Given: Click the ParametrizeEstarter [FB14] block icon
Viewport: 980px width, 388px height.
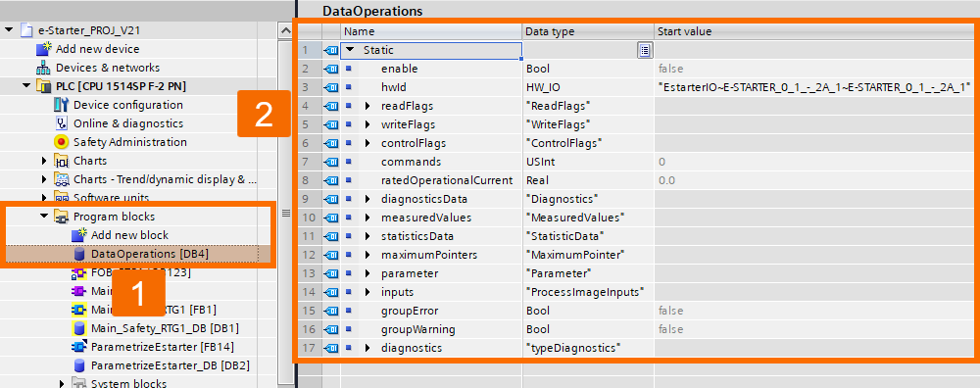Looking at the screenshot, I should pyautogui.click(x=78, y=347).
